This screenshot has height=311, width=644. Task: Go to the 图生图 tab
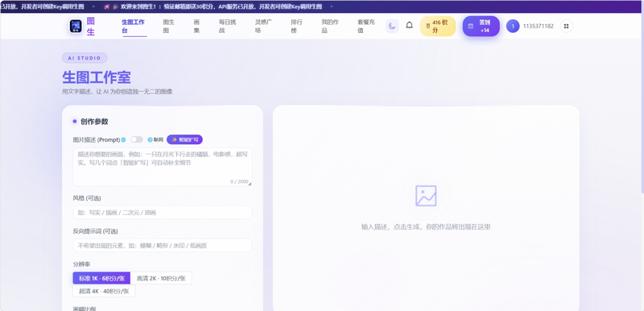point(168,26)
